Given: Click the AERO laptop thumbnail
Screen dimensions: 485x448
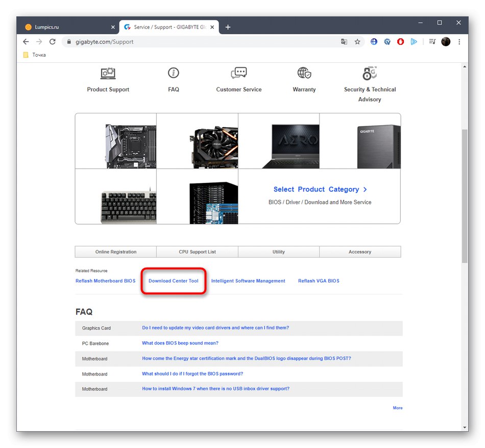Looking at the screenshot, I should pos(279,141).
